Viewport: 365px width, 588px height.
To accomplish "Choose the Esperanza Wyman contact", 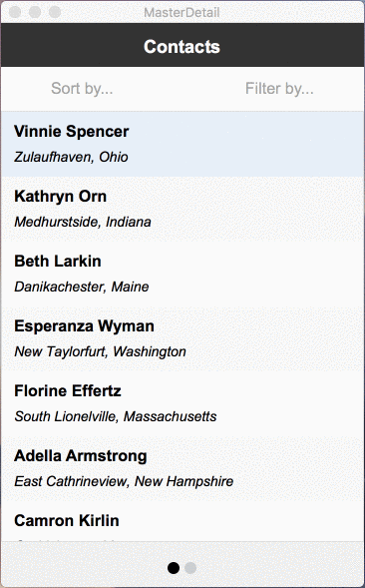I will (182, 338).
